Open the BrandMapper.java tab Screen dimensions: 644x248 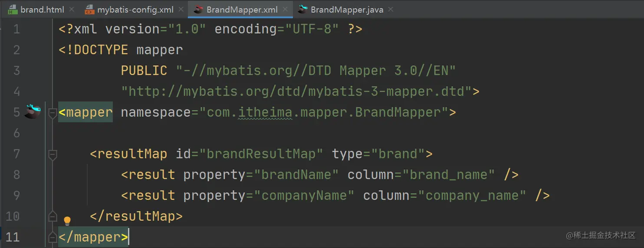click(347, 9)
